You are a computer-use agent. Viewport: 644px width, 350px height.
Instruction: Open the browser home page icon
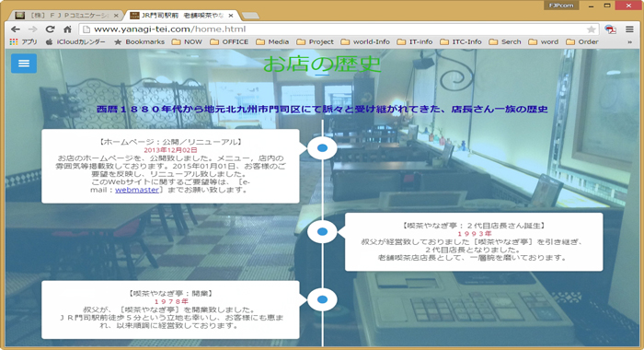(68, 29)
